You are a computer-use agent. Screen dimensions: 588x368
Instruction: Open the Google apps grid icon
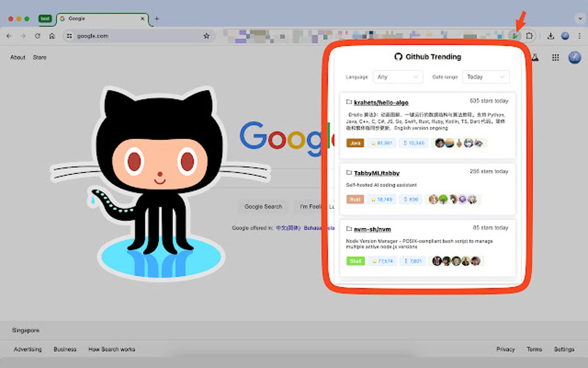[x=555, y=57]
